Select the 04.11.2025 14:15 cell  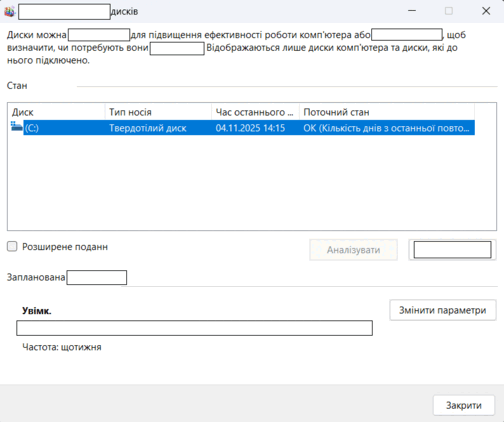(250, 128)
